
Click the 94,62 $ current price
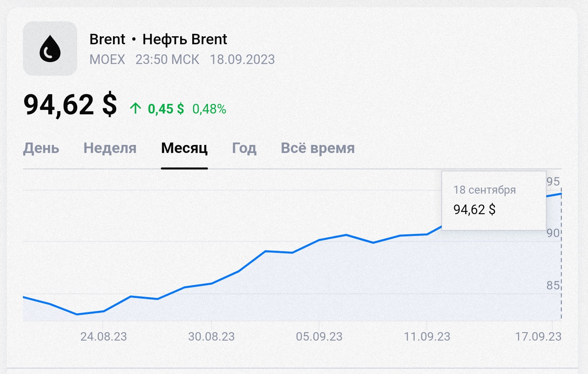(x=70, y=105)
